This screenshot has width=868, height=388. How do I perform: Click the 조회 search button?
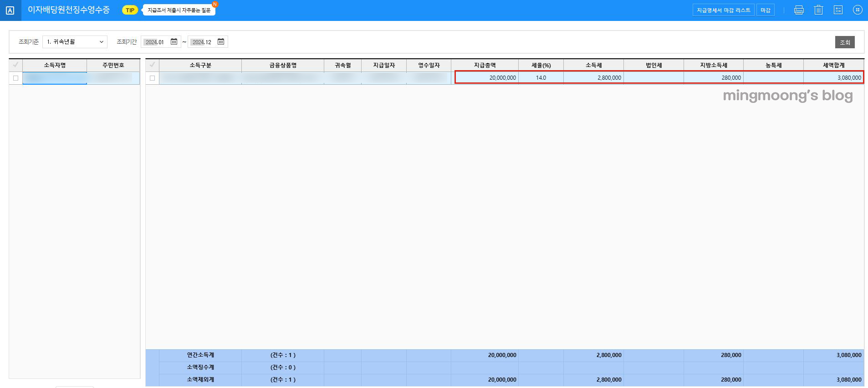[x=845, y=42]
